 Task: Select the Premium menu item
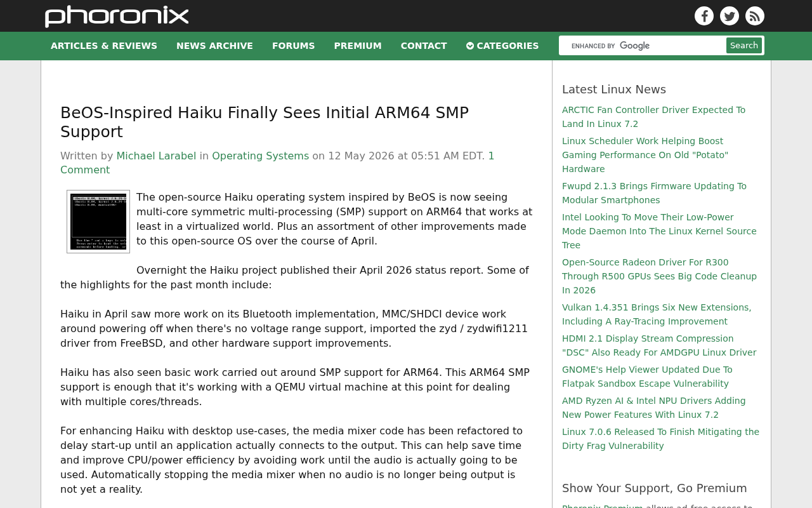pos(358,46)
